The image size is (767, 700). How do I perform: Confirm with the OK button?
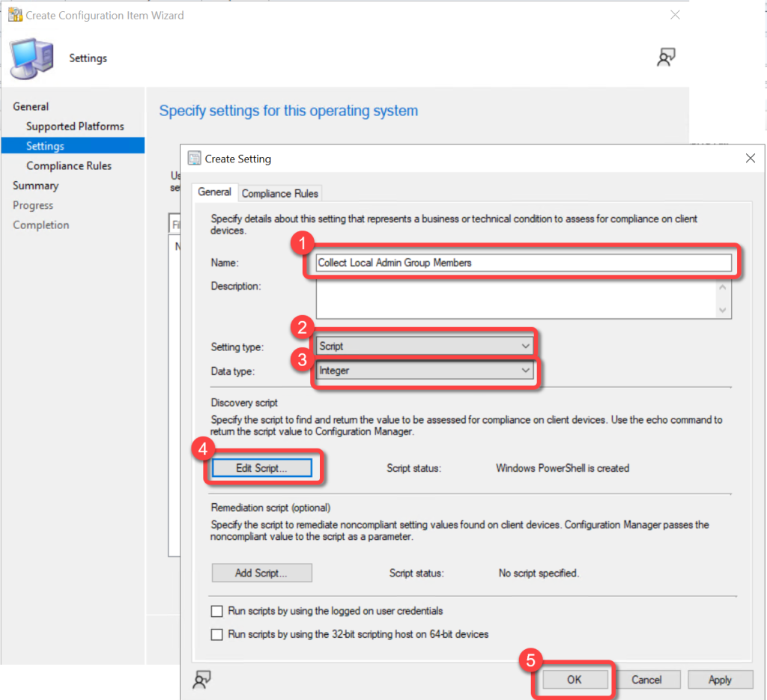pyautogui.click(x=574, y=680)
